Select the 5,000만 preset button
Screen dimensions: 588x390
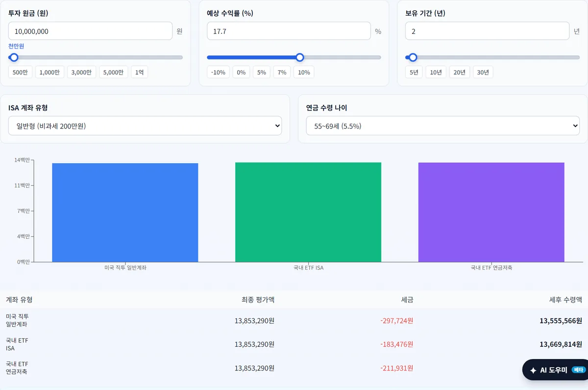point(113,72)
